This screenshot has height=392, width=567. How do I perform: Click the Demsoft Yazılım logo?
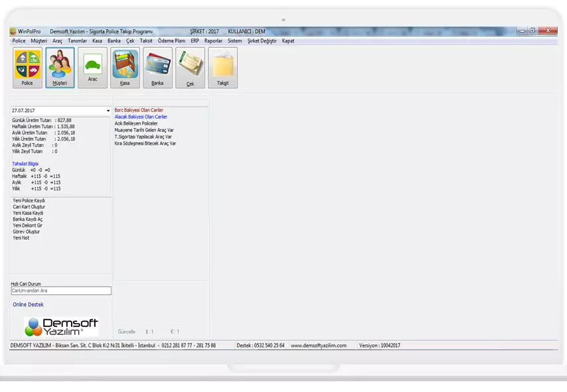[61, 326]
